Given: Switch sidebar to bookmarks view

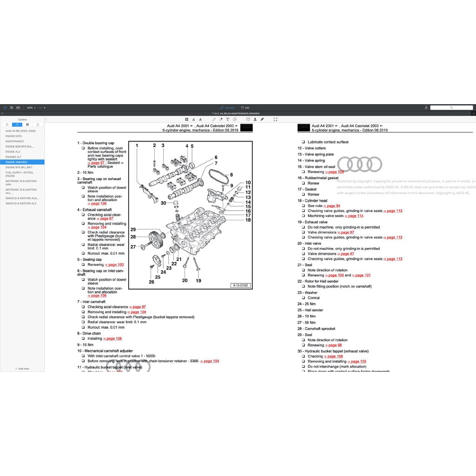Looking at the screenshot, I should pos(7,125).
